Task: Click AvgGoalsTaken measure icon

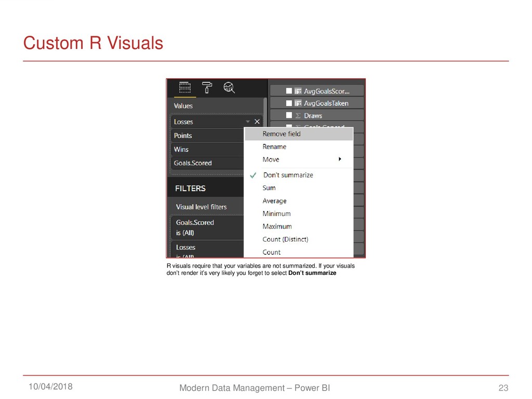Action: (x=298, y=103)
